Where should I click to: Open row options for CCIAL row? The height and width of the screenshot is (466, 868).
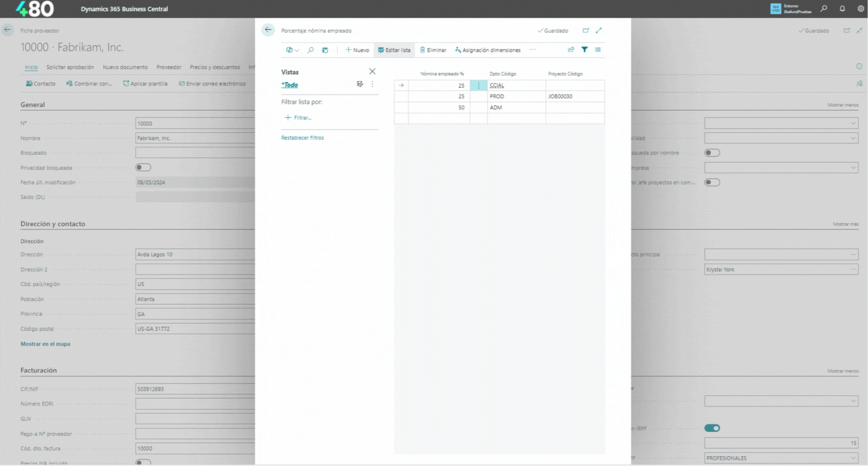tap(479, 86)
